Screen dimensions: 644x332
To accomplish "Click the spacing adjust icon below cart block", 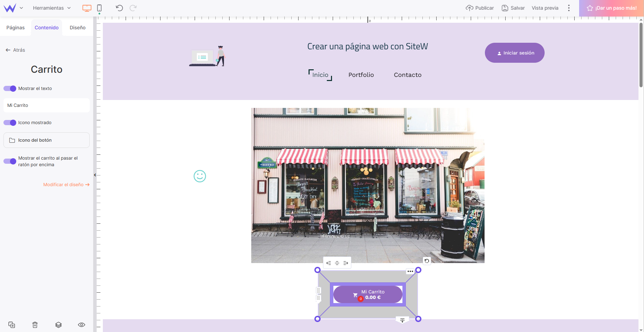I will pyautogui.click(x=402, y=320).
